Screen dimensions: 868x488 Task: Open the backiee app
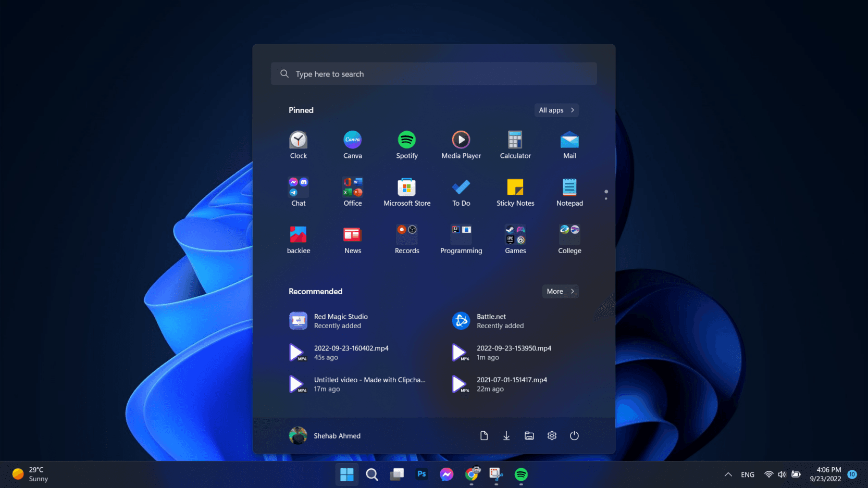[x=299, y=240]
